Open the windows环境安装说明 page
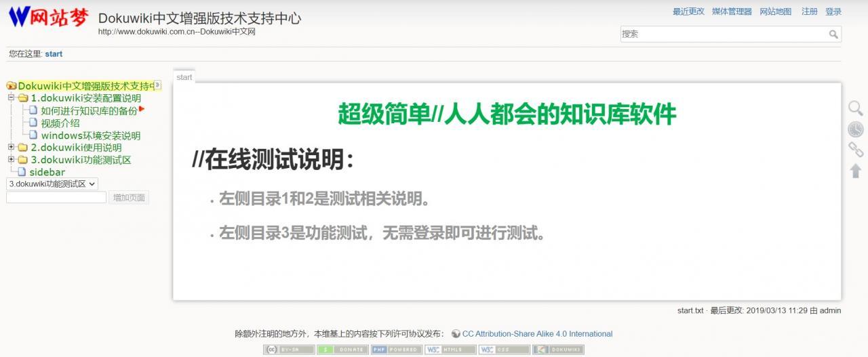Viewport: 868px width, 357px height. coord(90,135)
